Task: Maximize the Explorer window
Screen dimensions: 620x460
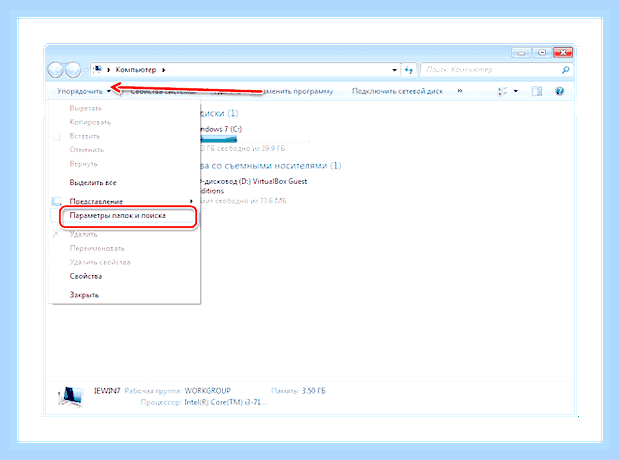Action: 542,53
